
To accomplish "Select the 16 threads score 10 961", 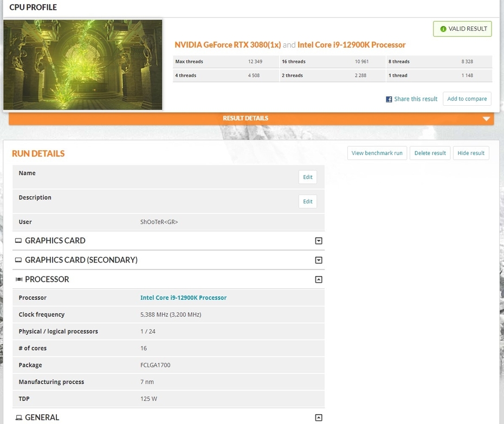I will tap(361, 61).
